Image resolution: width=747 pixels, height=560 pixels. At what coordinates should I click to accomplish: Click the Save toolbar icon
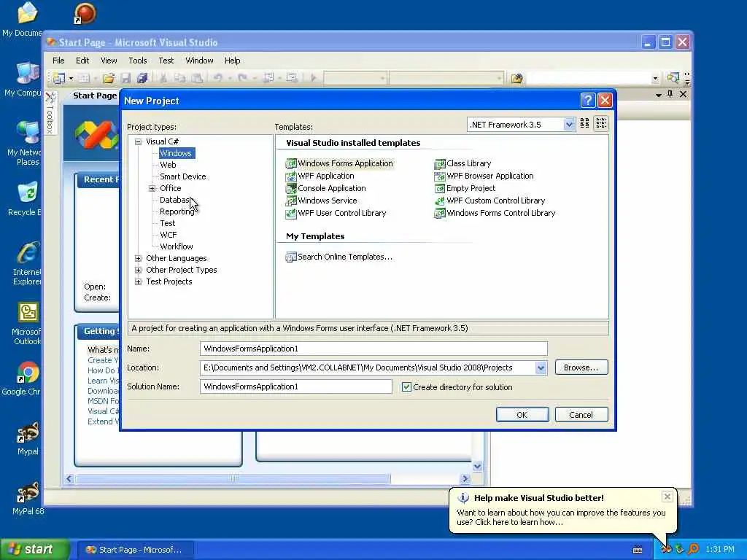click(125, 77)
